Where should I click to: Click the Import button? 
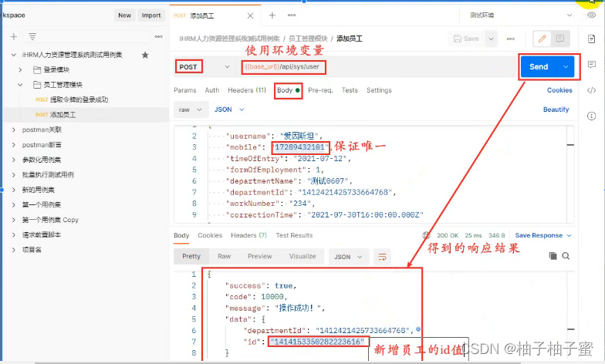(x=151, y=15)
